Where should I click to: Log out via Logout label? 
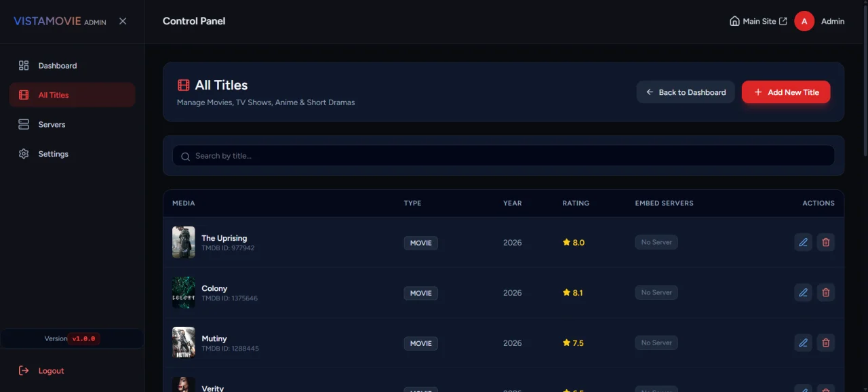51,371
